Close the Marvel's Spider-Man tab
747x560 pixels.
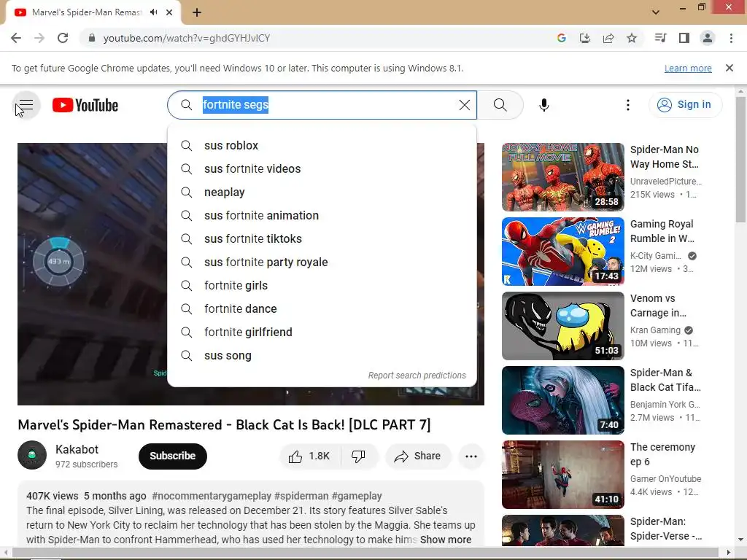click(x=169, y=12)
